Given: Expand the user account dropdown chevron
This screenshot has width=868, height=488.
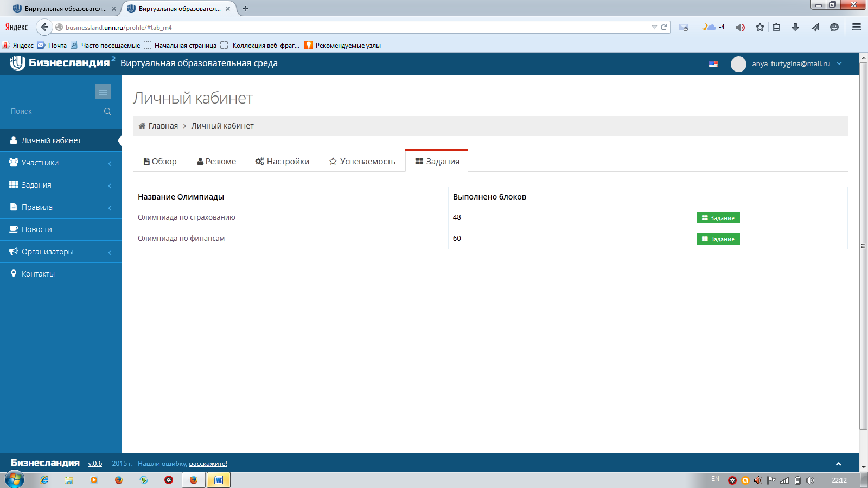Looking at the screenshot, I should click(839, 63).
